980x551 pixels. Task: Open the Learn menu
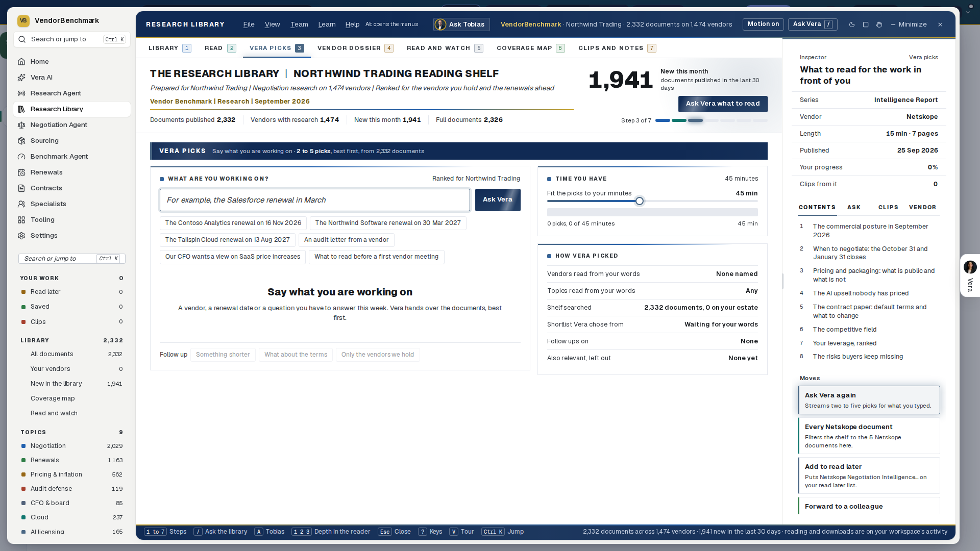pos(327,24)
